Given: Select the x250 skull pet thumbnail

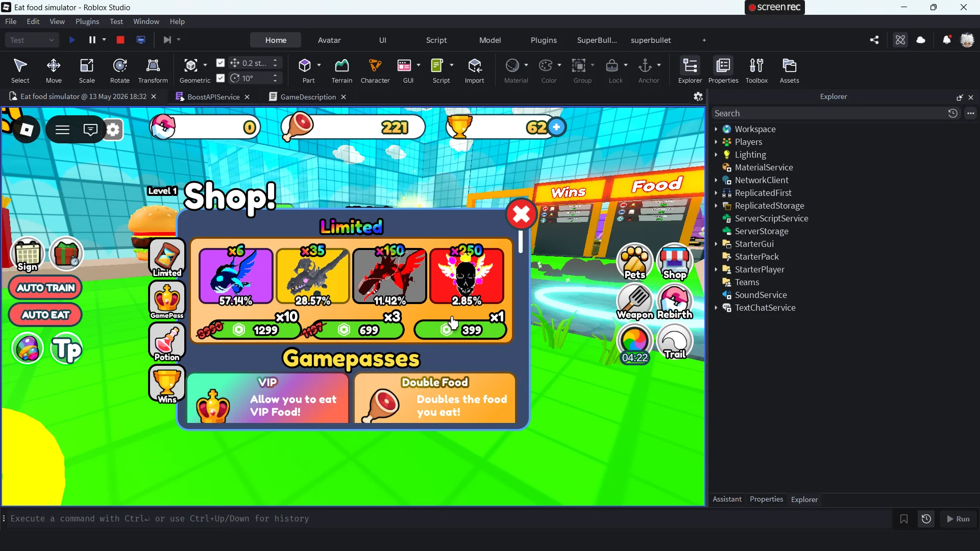Looking at the screenshot, I should click(x=467, y=276).
